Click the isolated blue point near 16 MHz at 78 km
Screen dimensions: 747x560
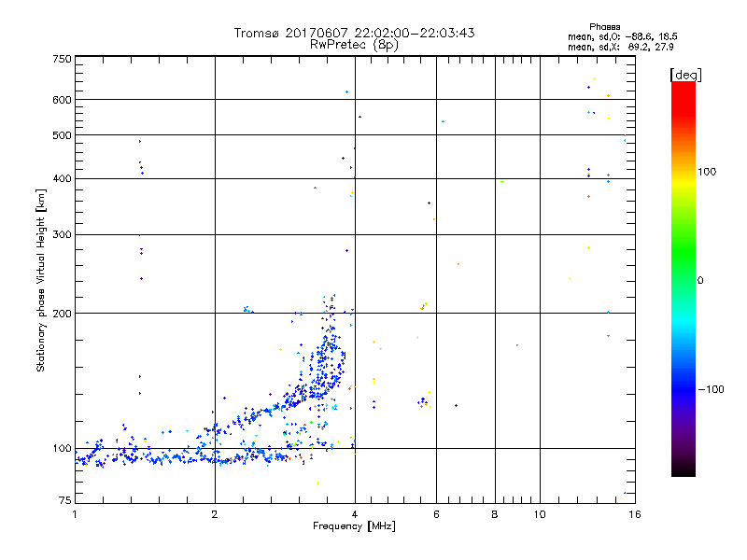(x=625, y=493)
